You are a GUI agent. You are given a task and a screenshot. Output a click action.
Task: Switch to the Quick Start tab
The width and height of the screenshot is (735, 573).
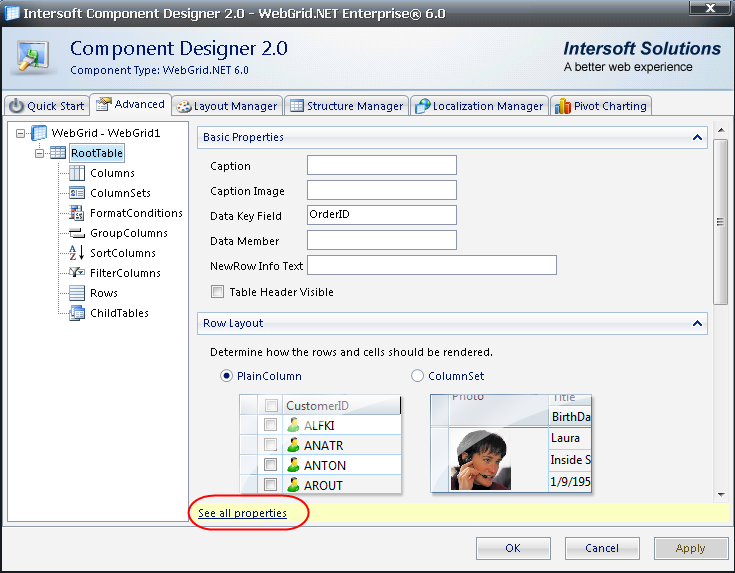(47, 106)
